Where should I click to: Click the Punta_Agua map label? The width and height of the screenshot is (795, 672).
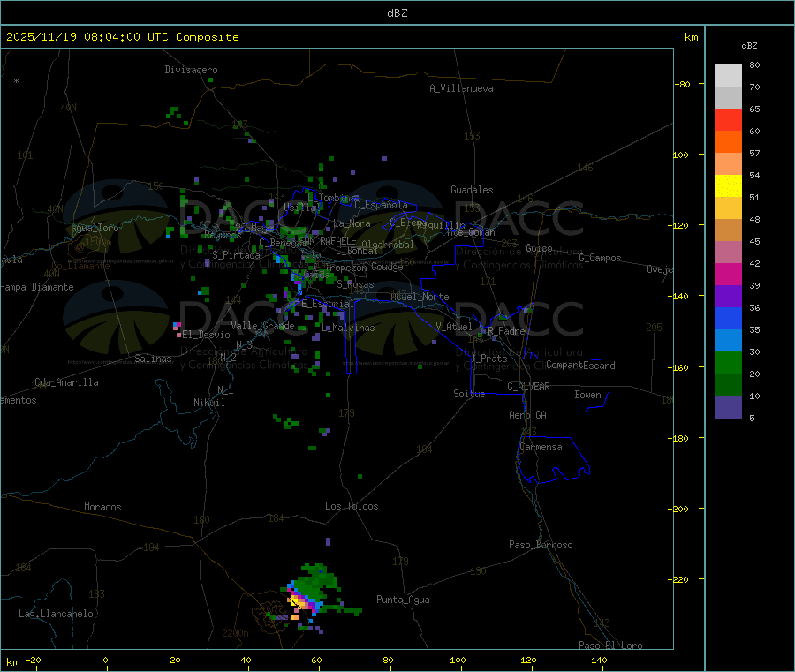point(403,600)
